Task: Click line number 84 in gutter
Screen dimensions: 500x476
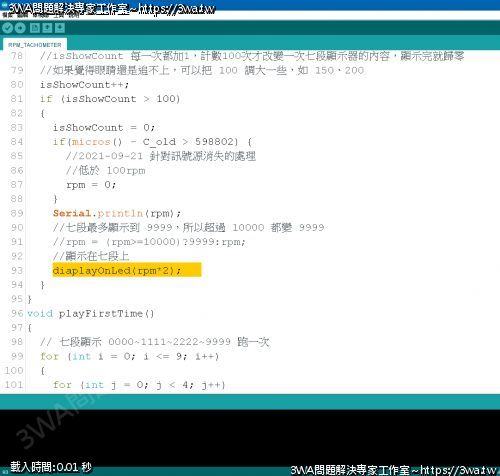Action: 17,142
